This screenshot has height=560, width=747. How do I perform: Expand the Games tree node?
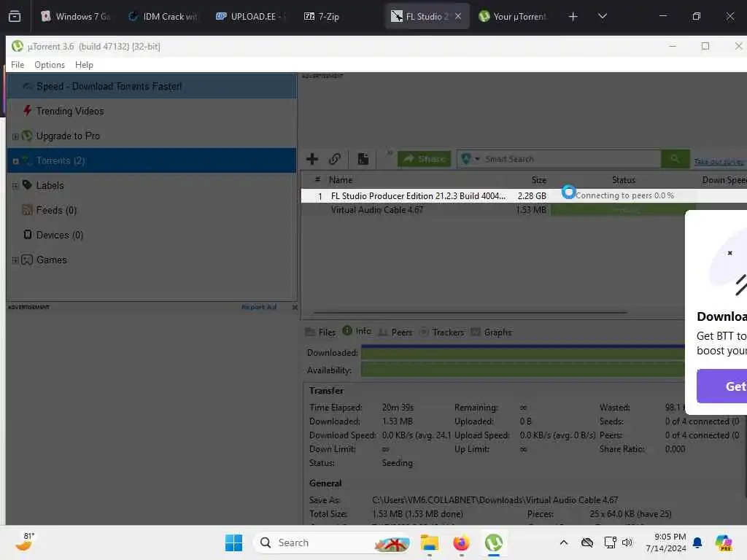point(15,260)
